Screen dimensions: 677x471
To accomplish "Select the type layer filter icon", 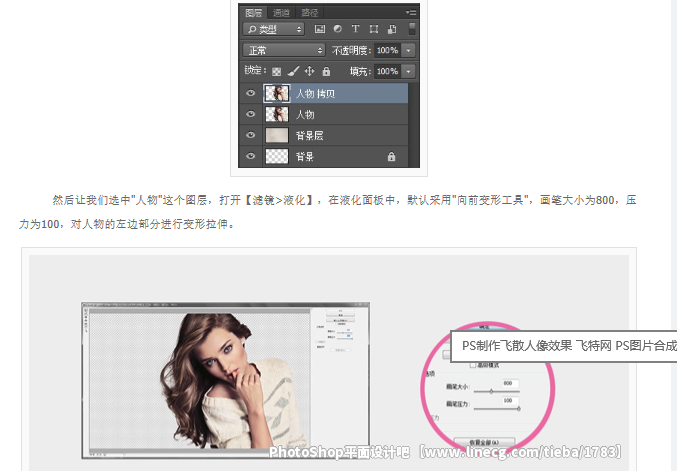I will pos(356,30).
